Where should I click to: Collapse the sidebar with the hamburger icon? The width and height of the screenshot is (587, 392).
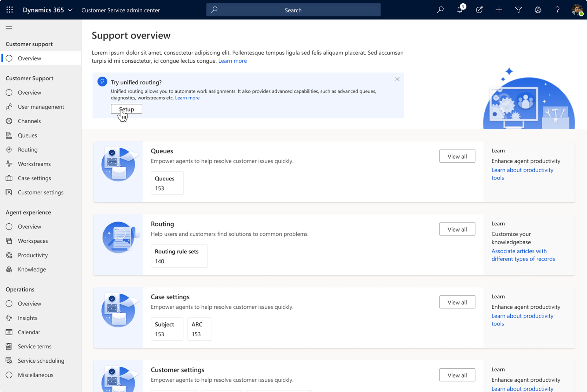point(9,28)
